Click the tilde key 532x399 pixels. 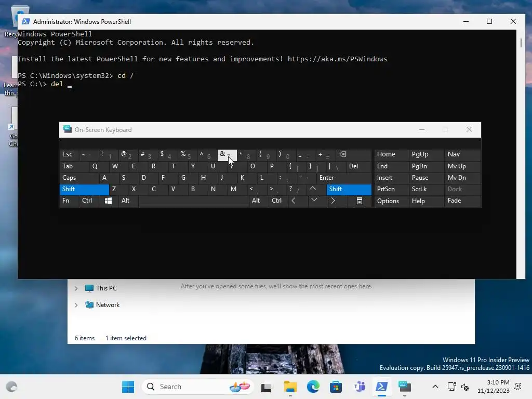(x=89, y=154)
